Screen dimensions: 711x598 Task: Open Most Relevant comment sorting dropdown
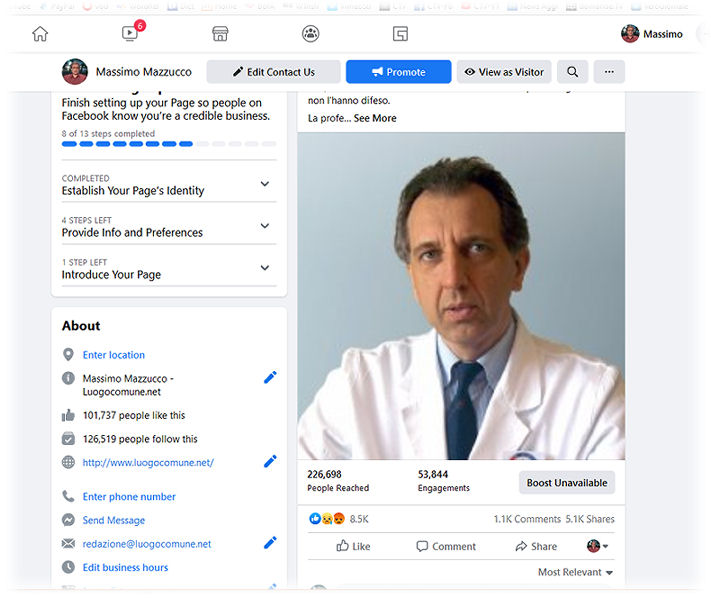pyautogui.click(x=575, y=573)
